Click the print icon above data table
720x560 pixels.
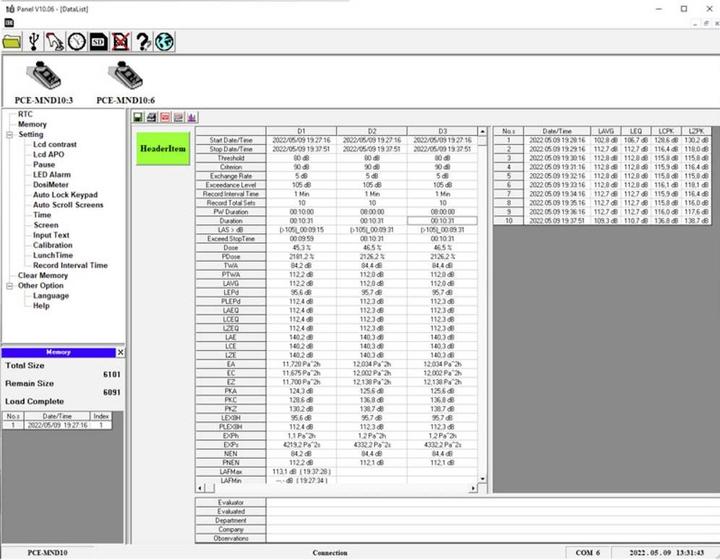[x=152, y=118]
